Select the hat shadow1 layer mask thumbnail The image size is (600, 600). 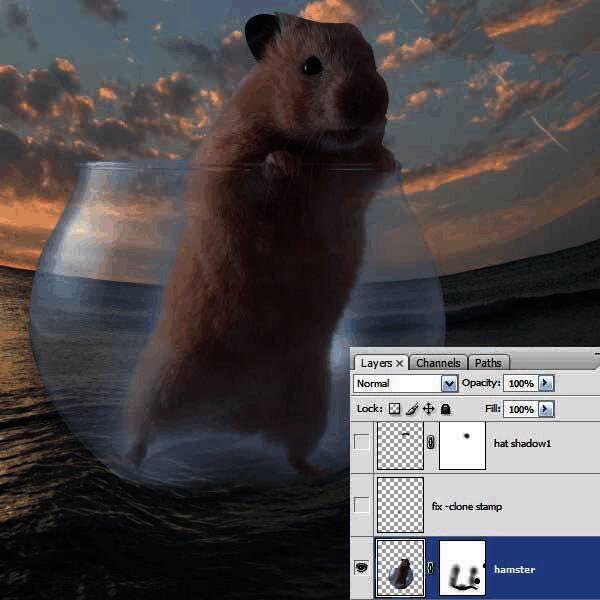pos(462,444)
